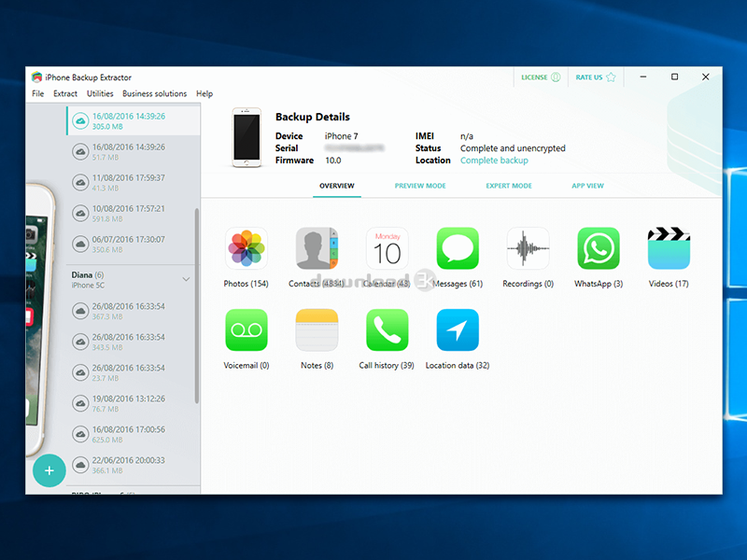Click the Complete and unencrypted status text
The height and width of the screenshot is (560, 747).
pyautogui.click(x=513, y=148)
